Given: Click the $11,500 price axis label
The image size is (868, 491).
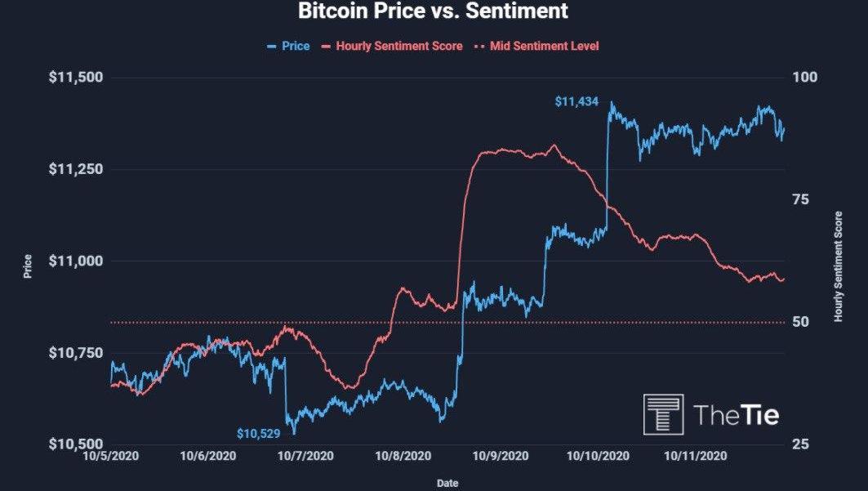Looking at the screenshot, I should click(x=76, y=77).
